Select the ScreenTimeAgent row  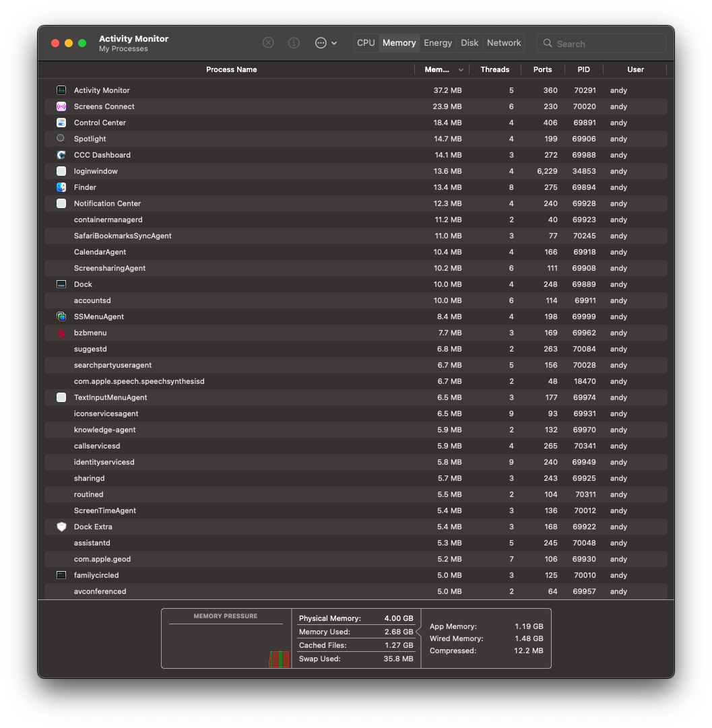coord(356,510)
